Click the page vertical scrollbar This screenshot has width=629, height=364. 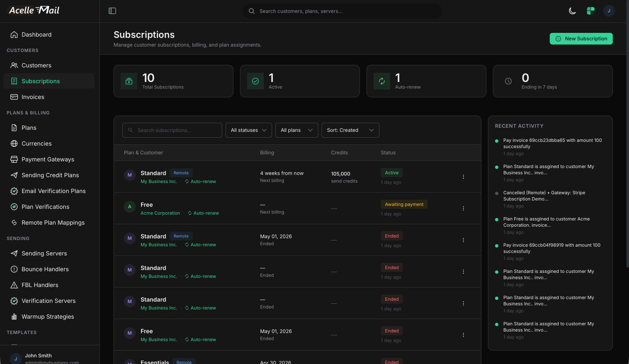[627, 133]
